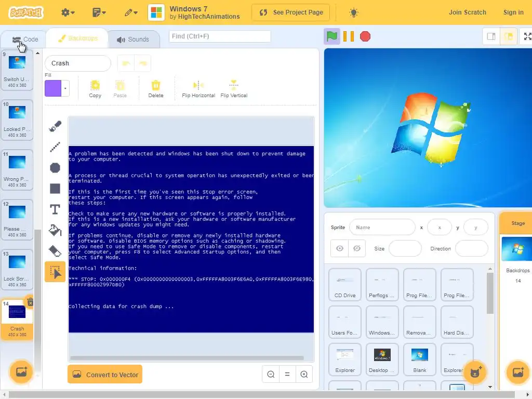Select the Fill bucket tool
532x399 pixels.
pyautogui.click(x=55, y=230)
